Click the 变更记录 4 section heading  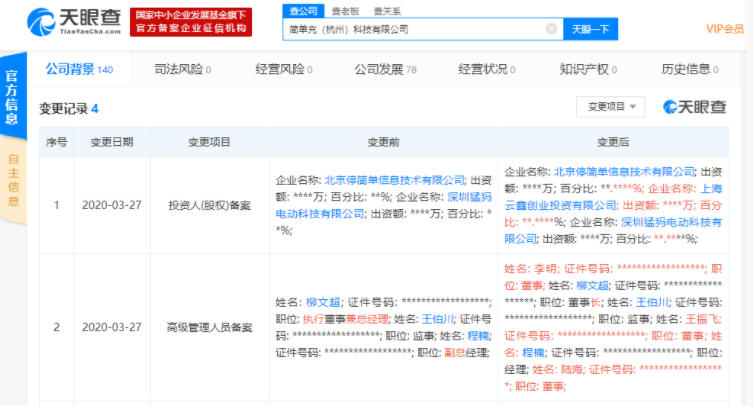coord(69,108)
